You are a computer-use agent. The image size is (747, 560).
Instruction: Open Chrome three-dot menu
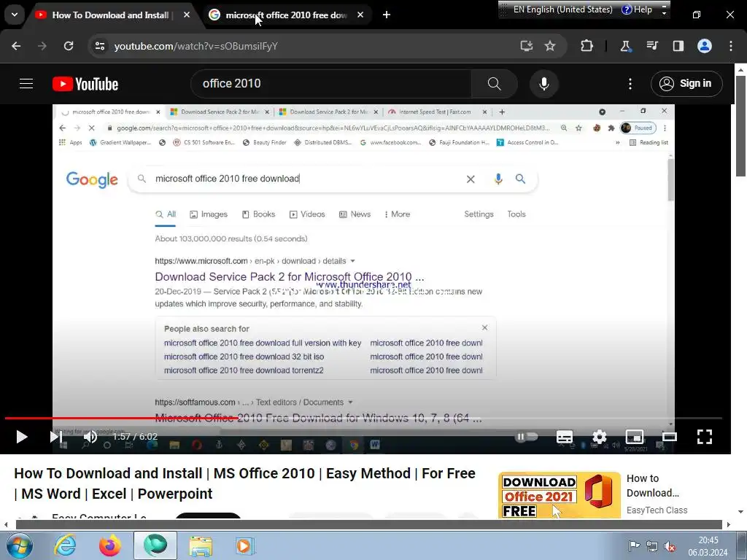click(731, 46)
